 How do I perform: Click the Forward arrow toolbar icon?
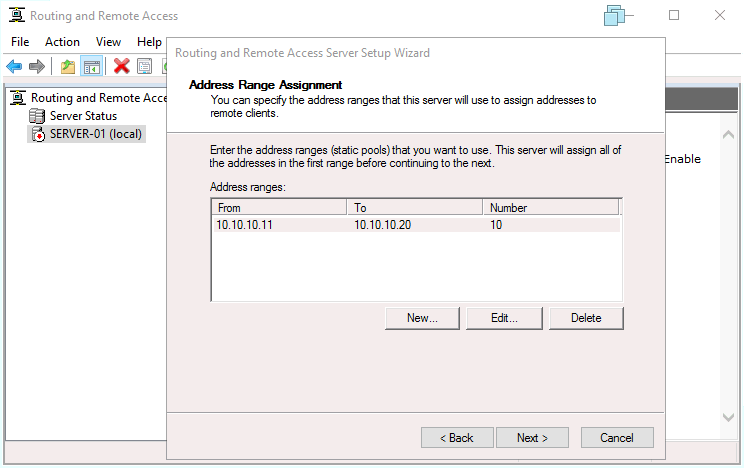tap(37, 66)
